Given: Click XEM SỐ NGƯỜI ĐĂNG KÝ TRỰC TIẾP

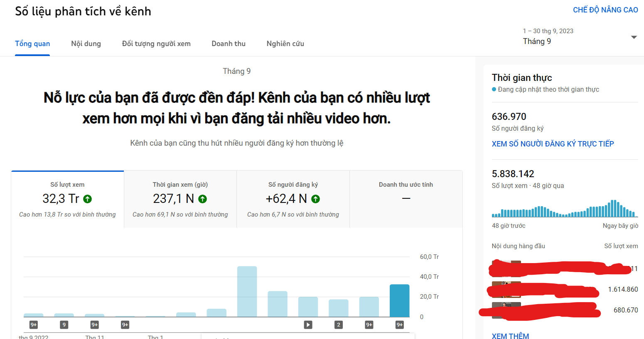Looking at the screenshot, I should [x=553, y=144].
